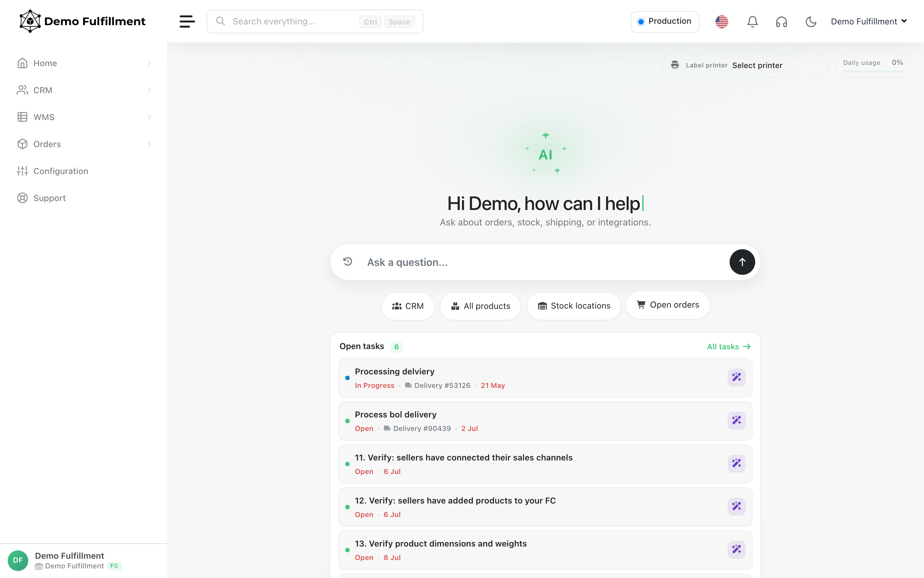Click the CRM quick action chip
Viewport: 924px width, 578px height.
(x=408, y=306)
